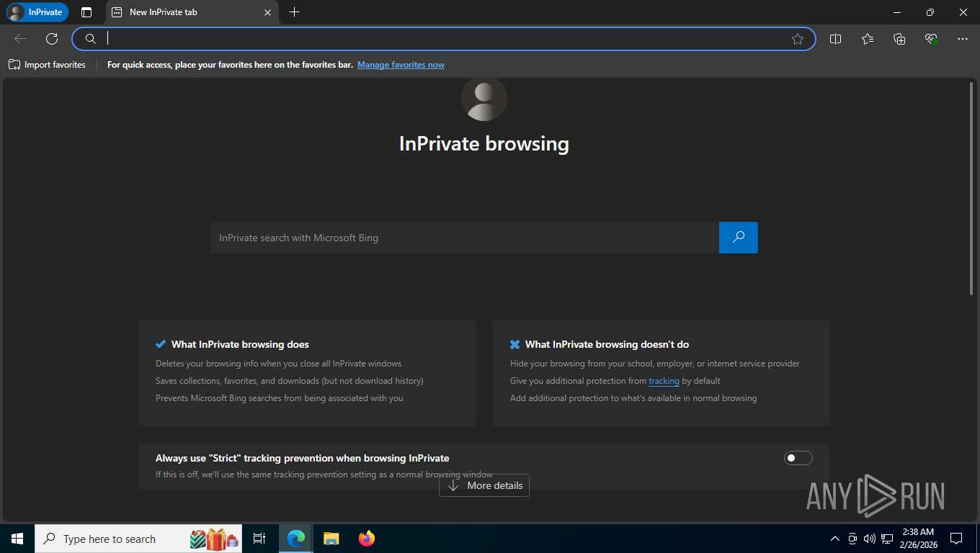This screenshot has height=553, width=980.
Task: Click Import favorites
Action: point(47,65)
